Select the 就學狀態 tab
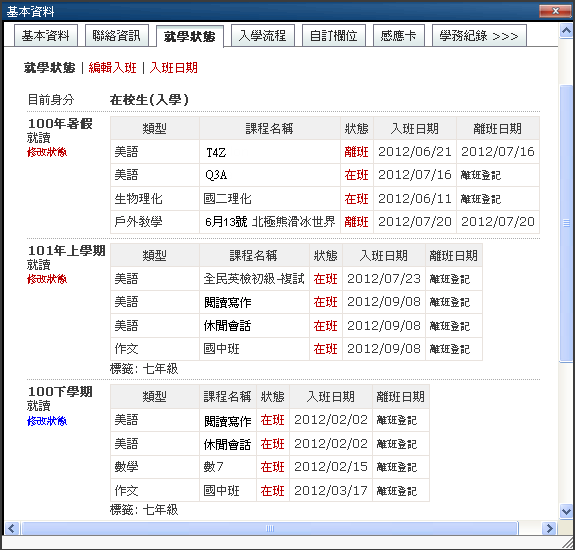575x550 pixels. [190, 36]
